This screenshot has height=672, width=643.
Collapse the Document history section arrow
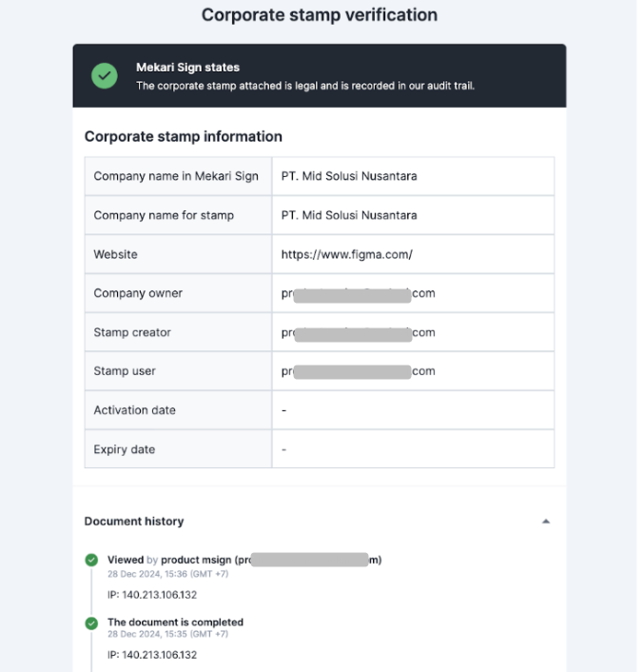point(546,522)
